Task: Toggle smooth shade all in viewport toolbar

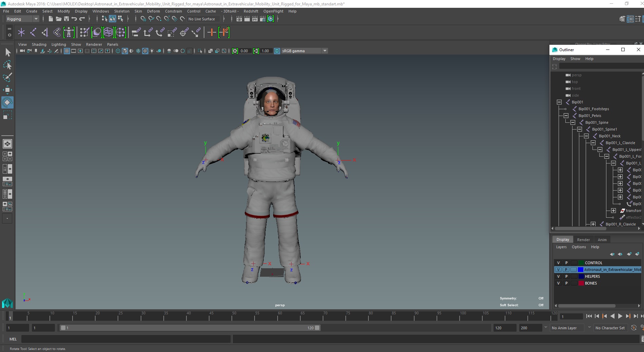Action: tap(125, 51)
